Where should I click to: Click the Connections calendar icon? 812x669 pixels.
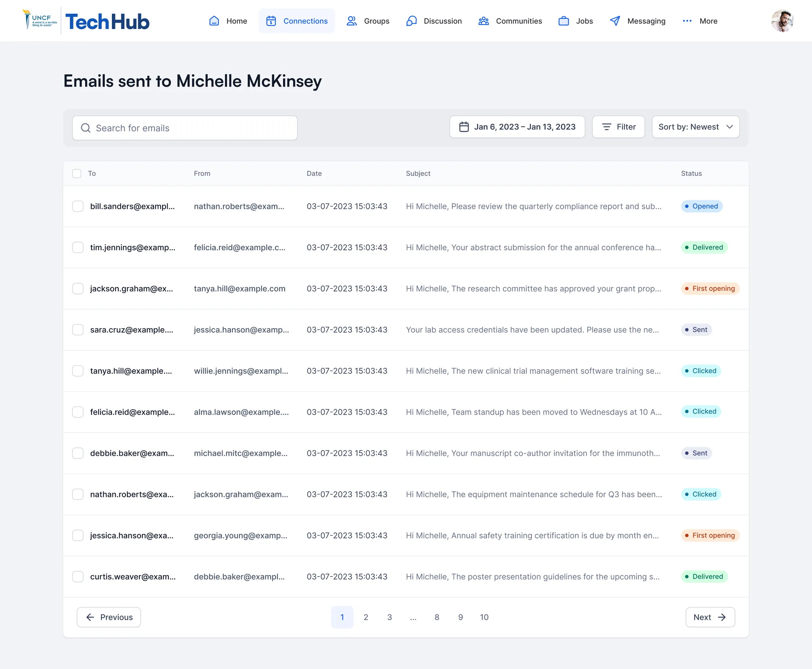pos(271,21)
